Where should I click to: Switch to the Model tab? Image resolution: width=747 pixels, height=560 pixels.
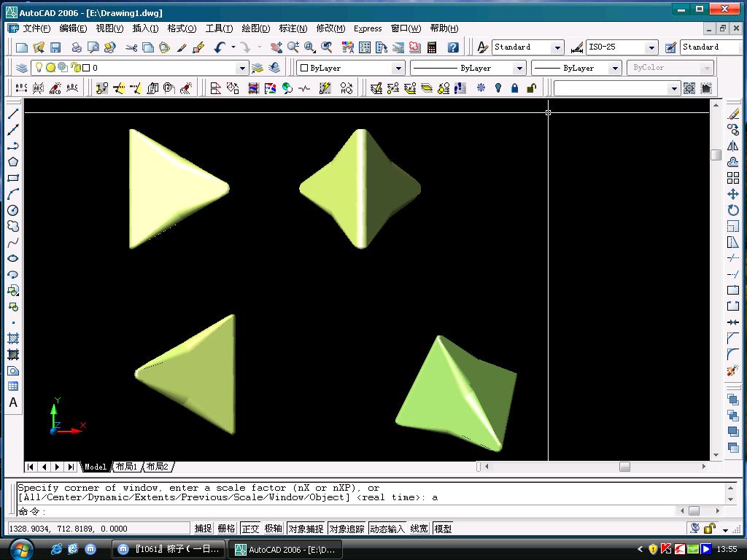click(x=96, y=467)
